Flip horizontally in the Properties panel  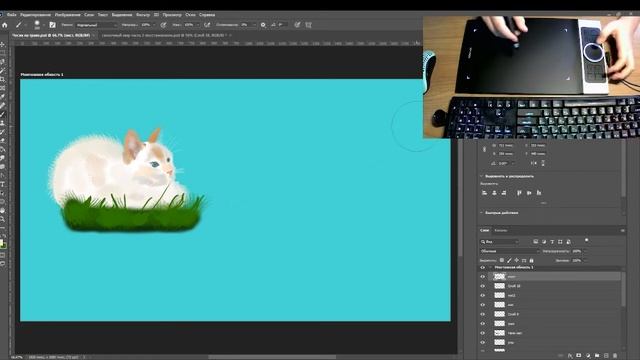[533, 163]
